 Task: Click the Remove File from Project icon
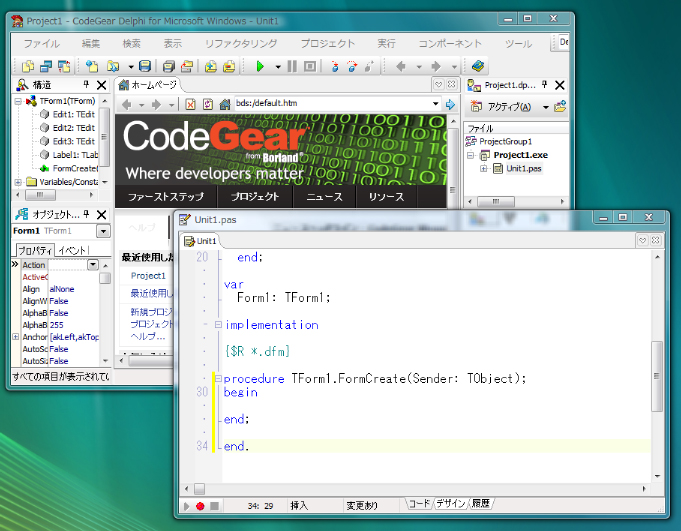[x=229, y=66]
